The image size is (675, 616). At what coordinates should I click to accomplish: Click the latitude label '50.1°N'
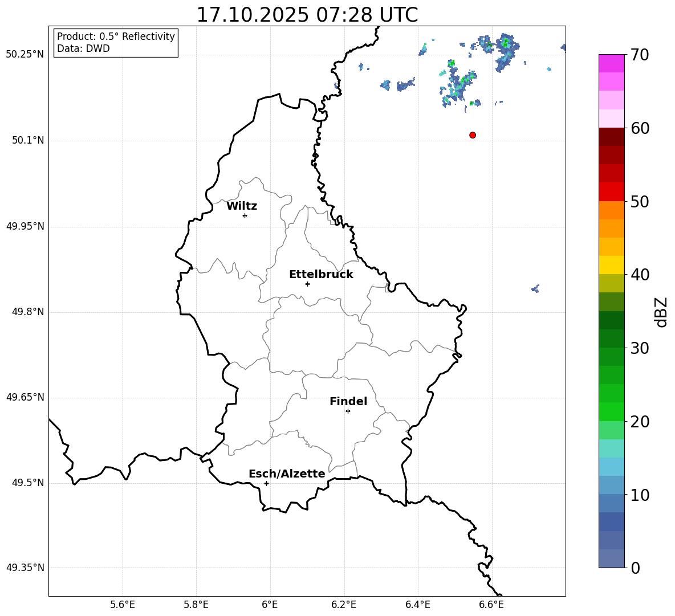click(x=28, y=141)
